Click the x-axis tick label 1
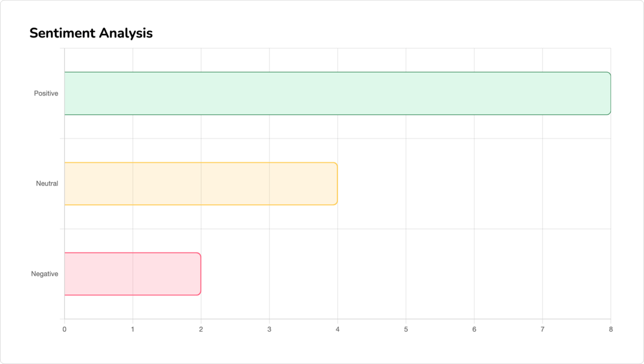The width and height of the screenshot is (644, 364). tap(132, 329)
